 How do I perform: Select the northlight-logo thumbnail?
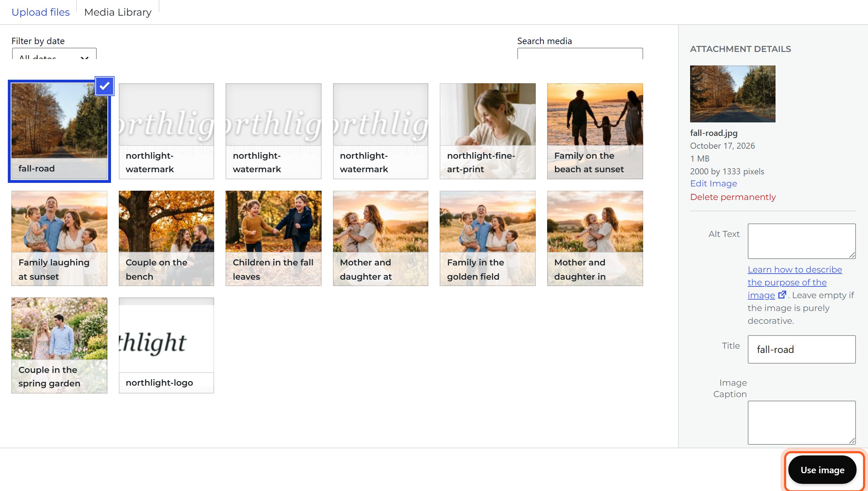(x=166, y=345)
